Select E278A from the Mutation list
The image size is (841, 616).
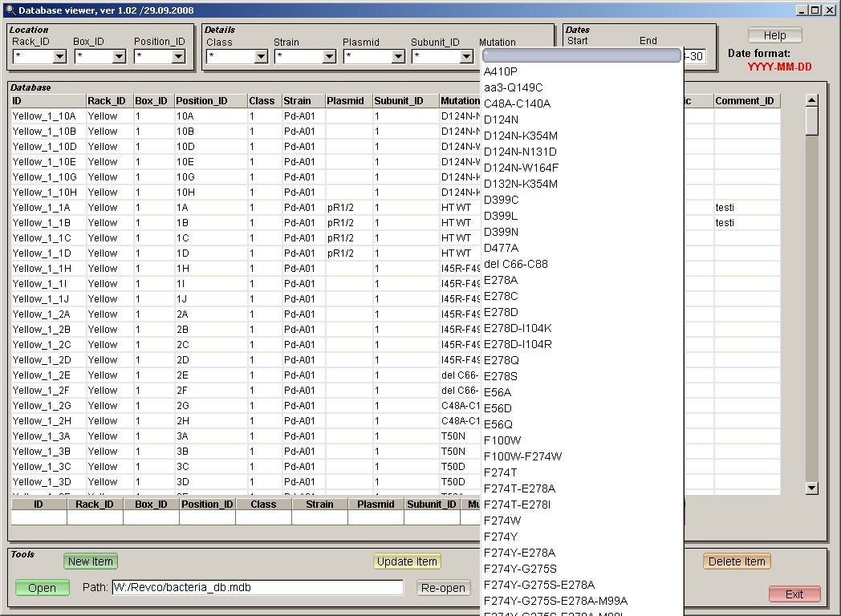point(582,280)
